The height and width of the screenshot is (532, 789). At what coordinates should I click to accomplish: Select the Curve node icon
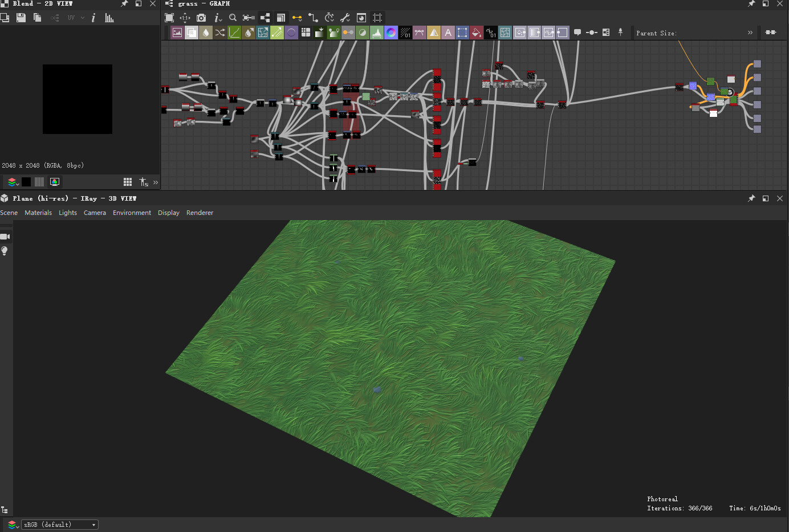234,33
